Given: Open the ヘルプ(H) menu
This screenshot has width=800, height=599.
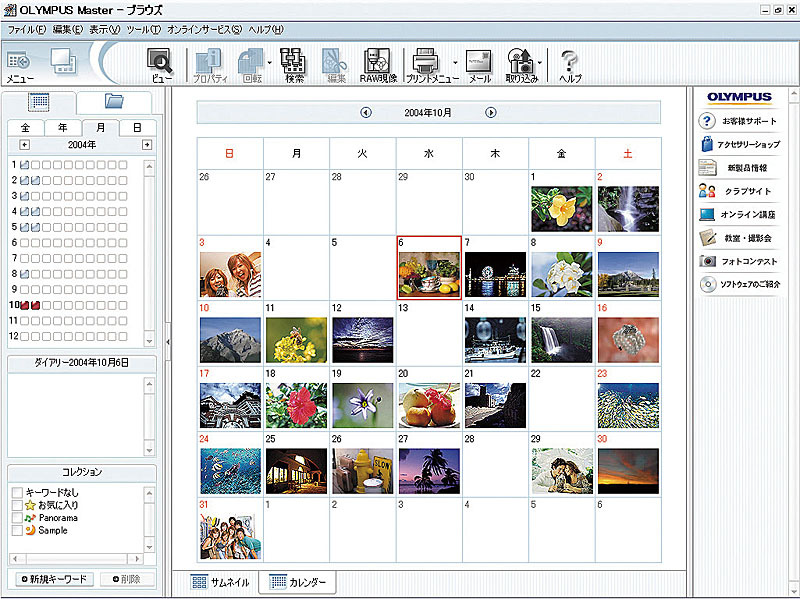Looking at the screenshot, I should 266,30.
